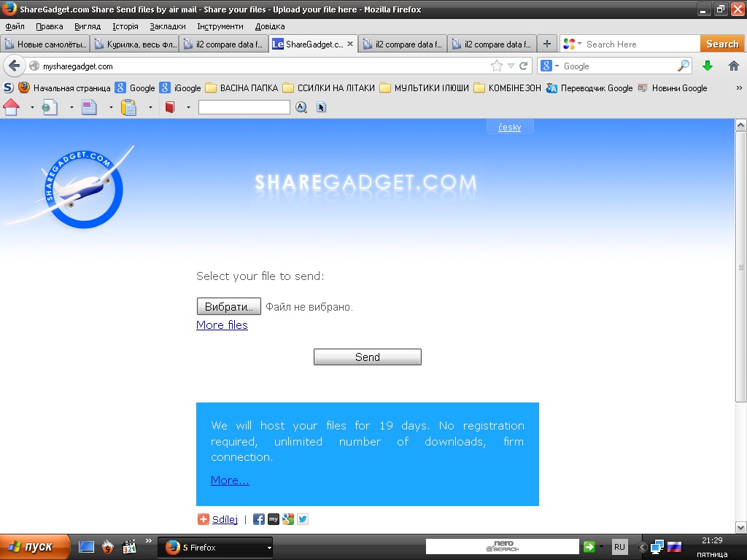Go to the browser home page icon
747x560 pixels.
(x=734, y=66)
